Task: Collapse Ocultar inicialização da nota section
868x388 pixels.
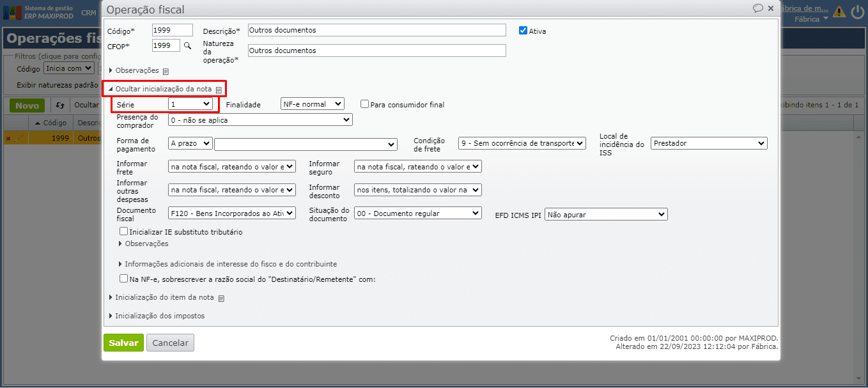Action: (160, 89)
